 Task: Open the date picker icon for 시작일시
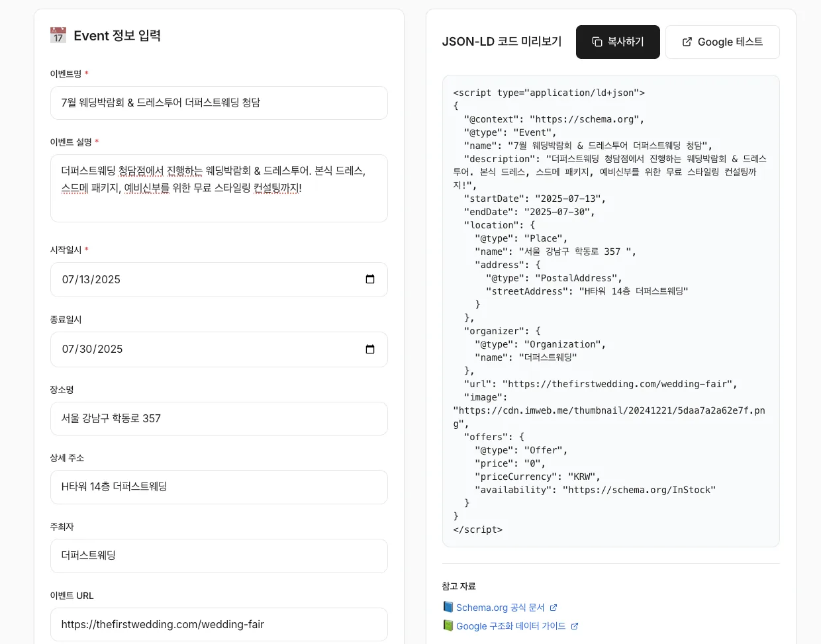click(370, 279)
